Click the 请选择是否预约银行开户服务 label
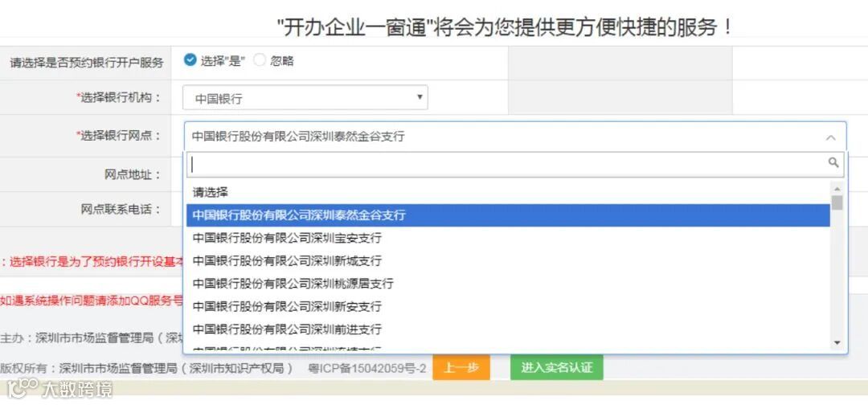 pos(87,63)
